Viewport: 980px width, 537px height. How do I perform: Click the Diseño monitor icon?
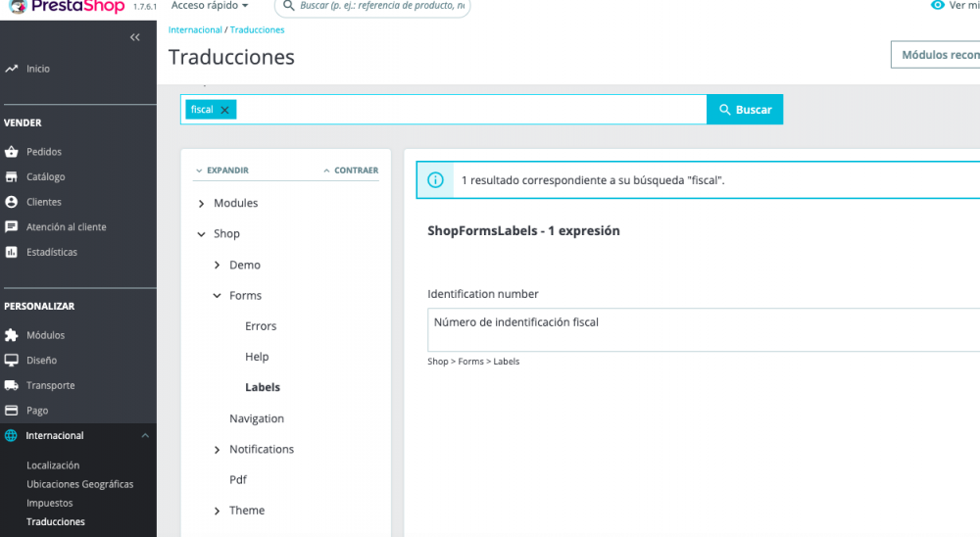[x=11, y=360]
